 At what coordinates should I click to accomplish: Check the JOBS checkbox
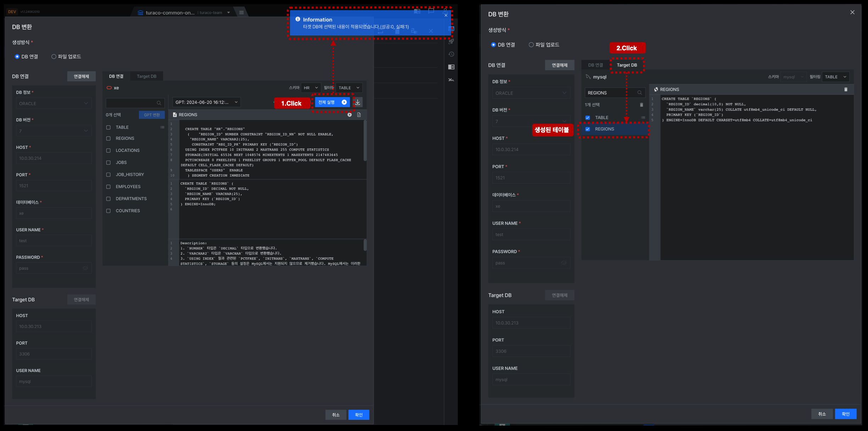[x=108, y=163]
